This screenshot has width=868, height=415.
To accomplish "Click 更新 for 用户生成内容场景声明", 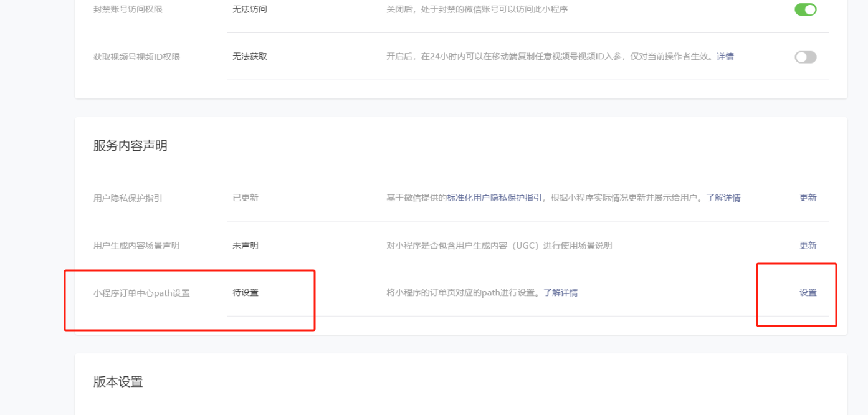I will (x=808, y=246).
